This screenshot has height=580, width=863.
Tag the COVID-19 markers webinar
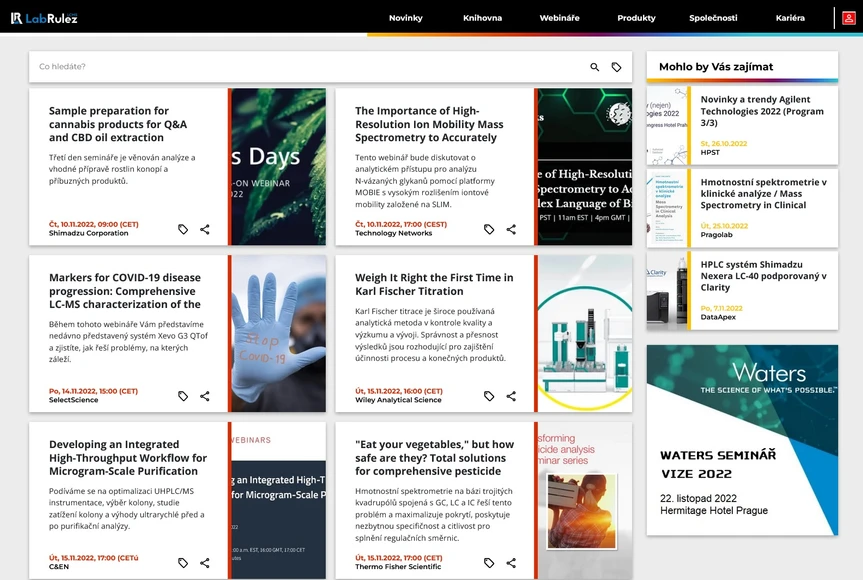tap(183, 396)
